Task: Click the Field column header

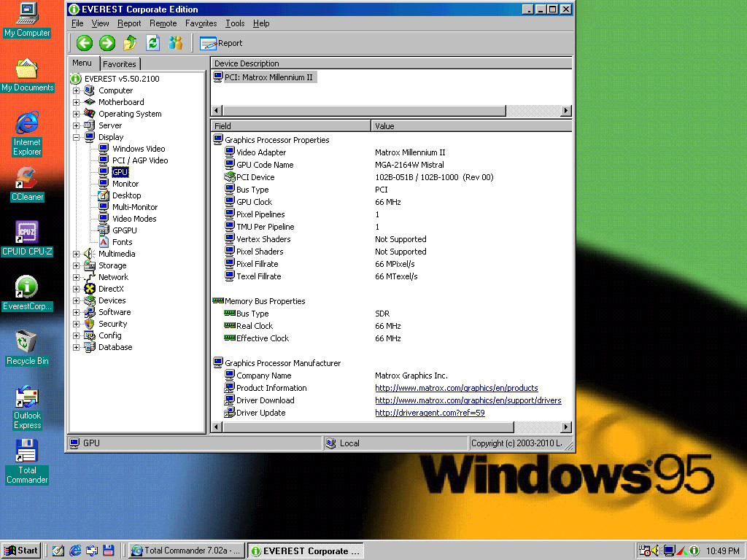Action: 290,126
